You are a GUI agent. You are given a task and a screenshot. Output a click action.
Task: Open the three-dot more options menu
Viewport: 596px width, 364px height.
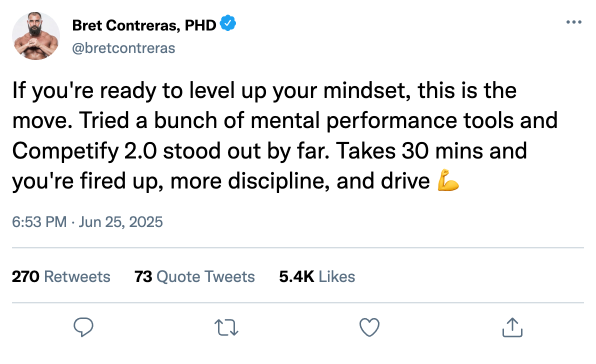573,22
